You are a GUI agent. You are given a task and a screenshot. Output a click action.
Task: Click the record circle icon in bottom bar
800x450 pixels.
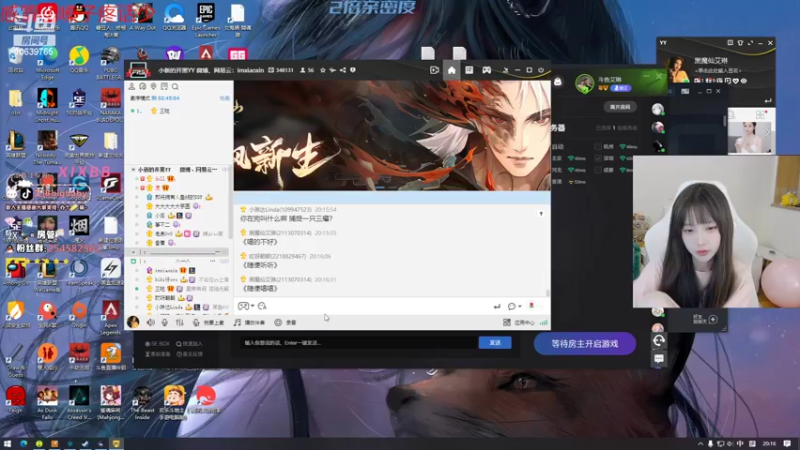[278, 322]
